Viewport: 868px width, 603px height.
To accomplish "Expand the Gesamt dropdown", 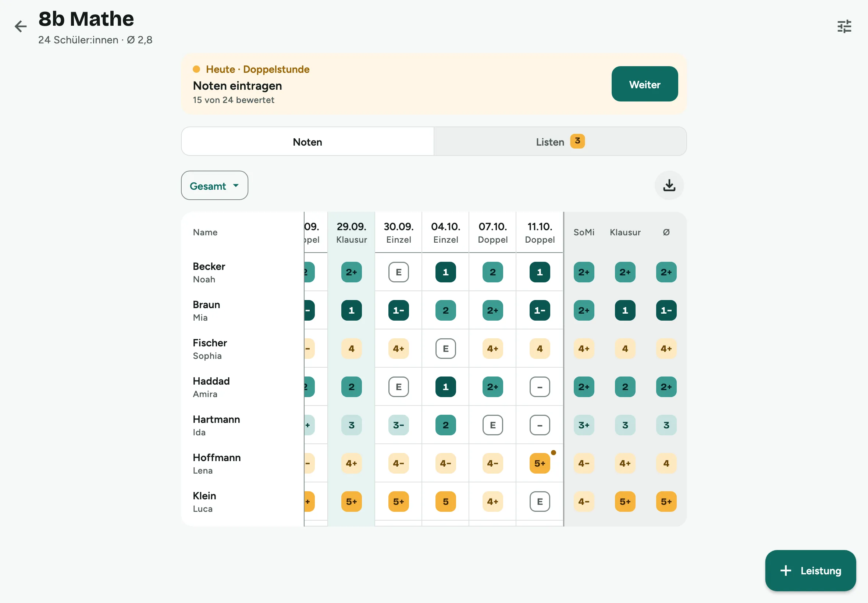I will 215,186.
